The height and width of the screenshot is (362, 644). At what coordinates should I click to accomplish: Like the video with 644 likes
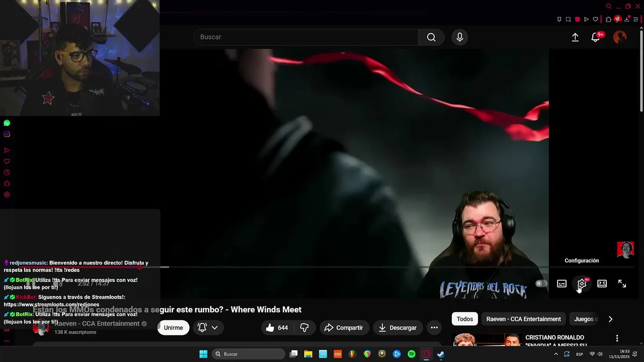pyautogui.click(x=277, y=328)
